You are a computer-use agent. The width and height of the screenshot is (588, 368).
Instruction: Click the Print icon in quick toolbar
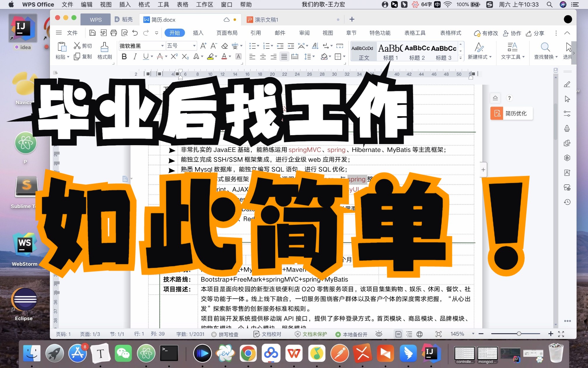(114, 33)
